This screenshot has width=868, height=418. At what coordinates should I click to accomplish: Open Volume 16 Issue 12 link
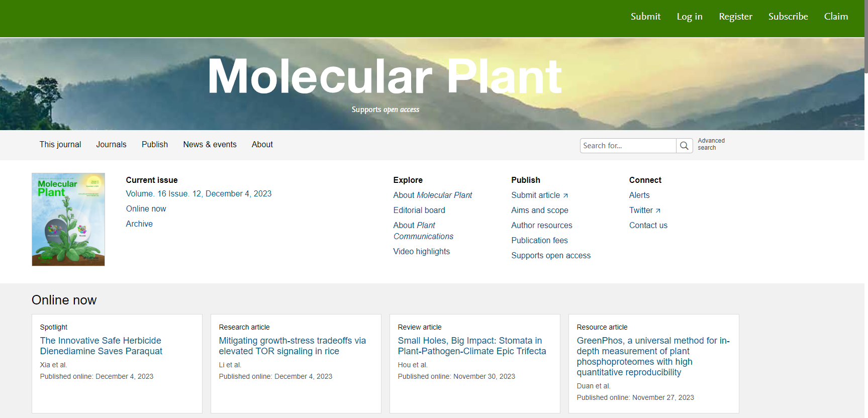[x=199, y=194]
